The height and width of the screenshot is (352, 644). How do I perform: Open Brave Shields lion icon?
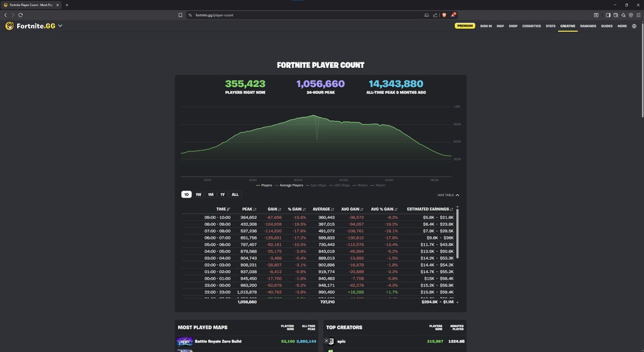[444, 15]
